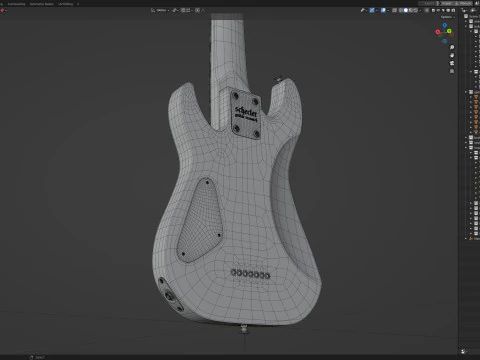Open gizmo options dropdown arrow
480x360 pixels.
tap(377, 10)
